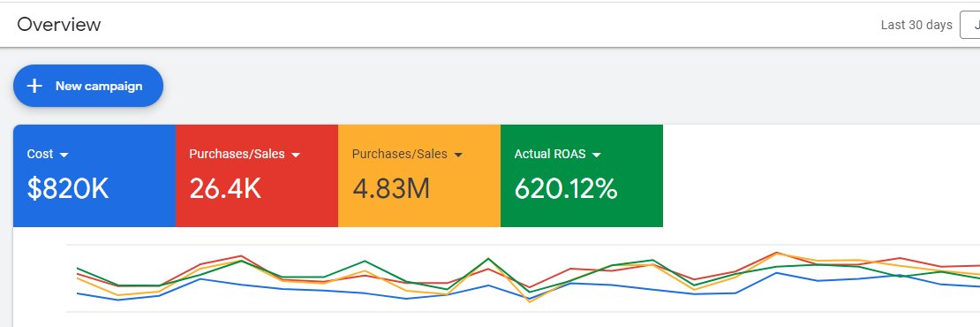Click the 4.83M value
The height and width of the screenshot is (327, 980).
pos(391,188)
